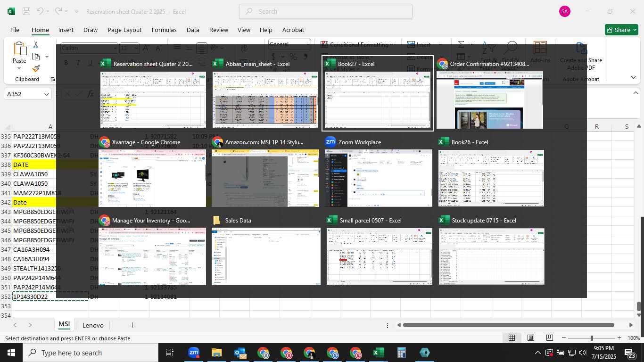Click the SA account avatar
644x362 pixels.
pyautogui.click(x=564, y=11)
